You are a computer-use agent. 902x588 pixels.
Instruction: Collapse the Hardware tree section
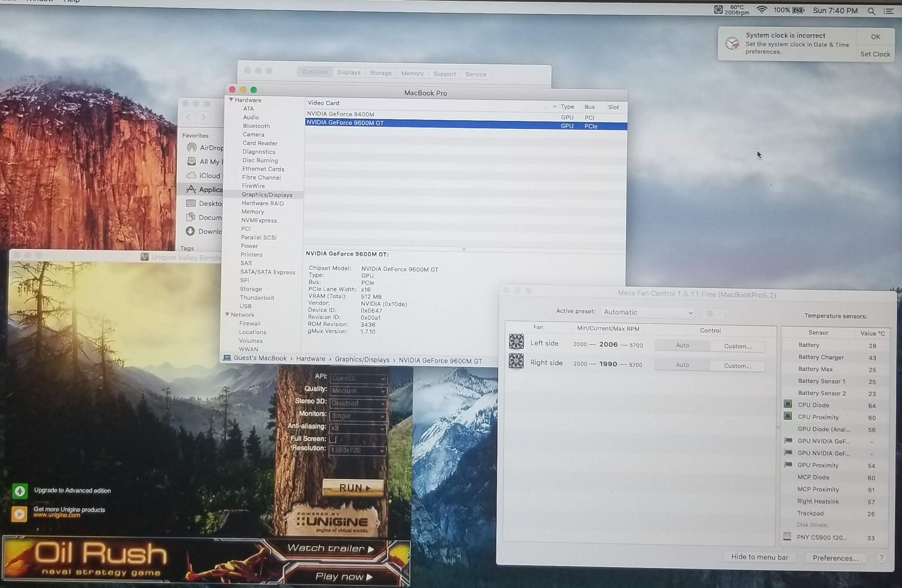(x=231, y=100)
